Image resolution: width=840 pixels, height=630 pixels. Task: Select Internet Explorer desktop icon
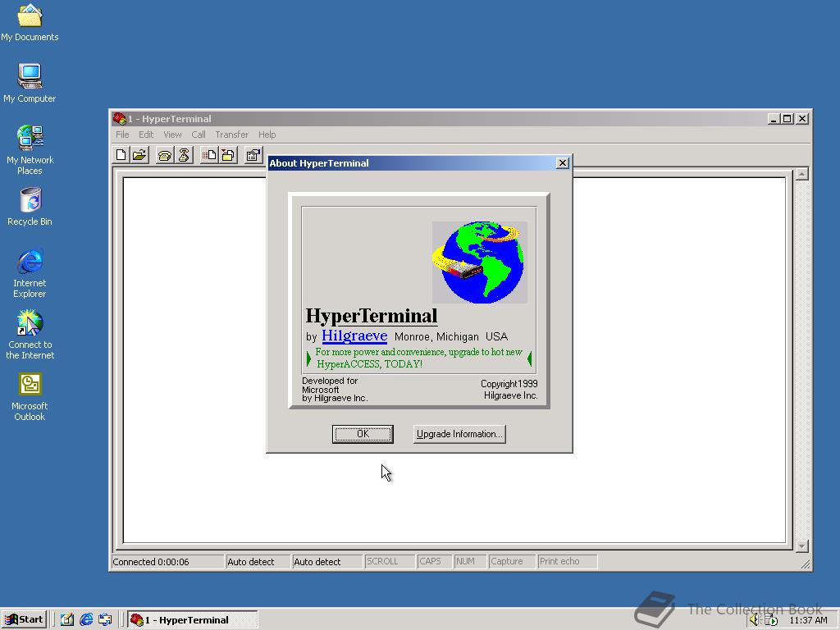point(30,273)
